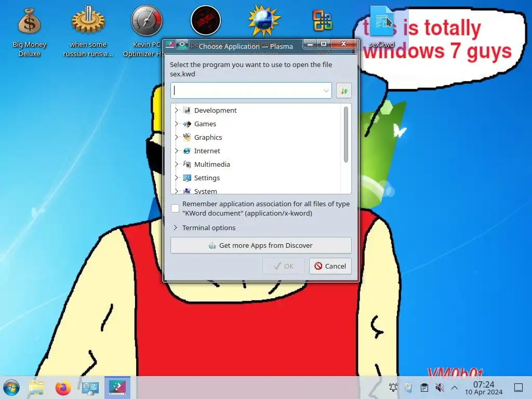This screenshot has height=399, width=532.
Task: Select the Graphics tree label
Action: 208,137
